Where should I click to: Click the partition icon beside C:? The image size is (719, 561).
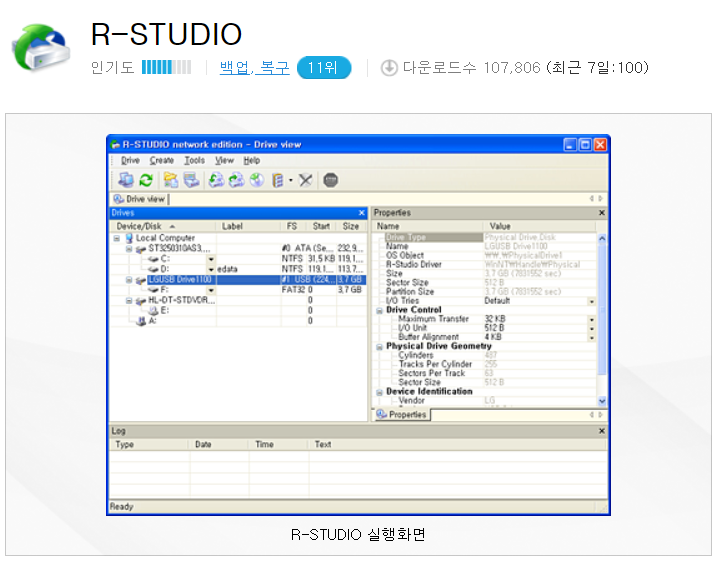pyautogui.click(x=153, y=259)
